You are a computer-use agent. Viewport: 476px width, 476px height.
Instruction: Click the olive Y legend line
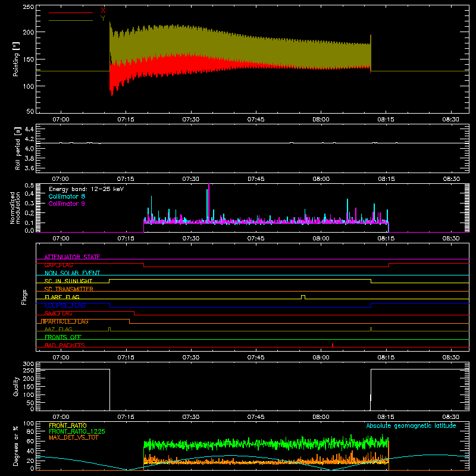(x=70, y=20)
